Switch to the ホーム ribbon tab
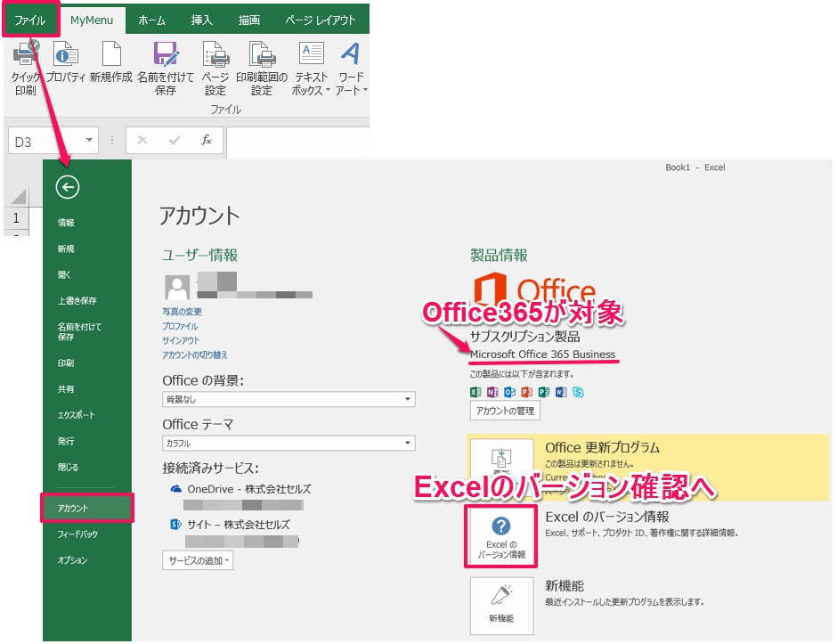Viewport: 837px width, 644px height. click(151, 20)
